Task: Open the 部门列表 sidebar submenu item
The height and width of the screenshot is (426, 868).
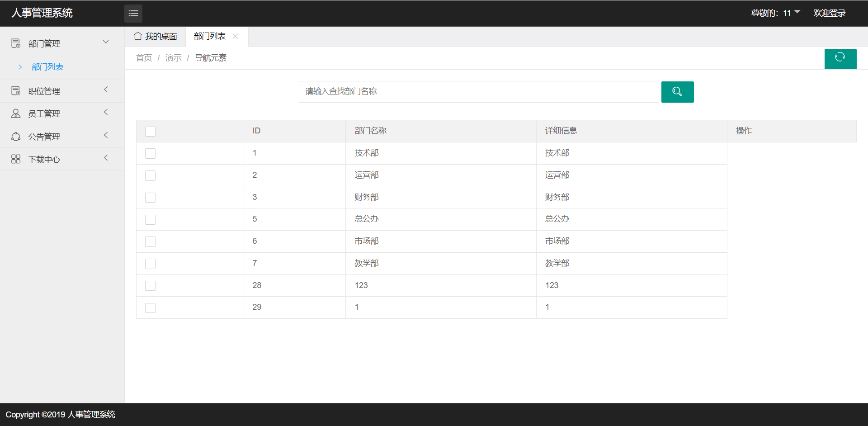Action: click(x=47, y=67)
